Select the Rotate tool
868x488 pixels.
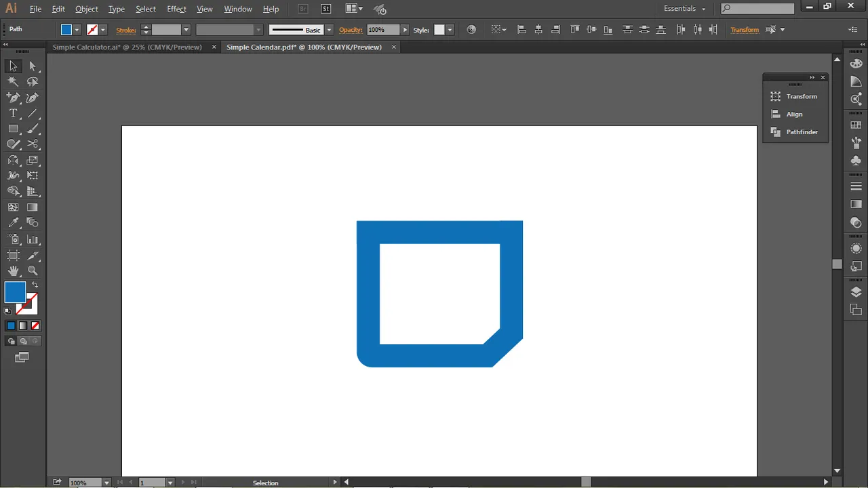pyautogui.click(x=13, y=161)
